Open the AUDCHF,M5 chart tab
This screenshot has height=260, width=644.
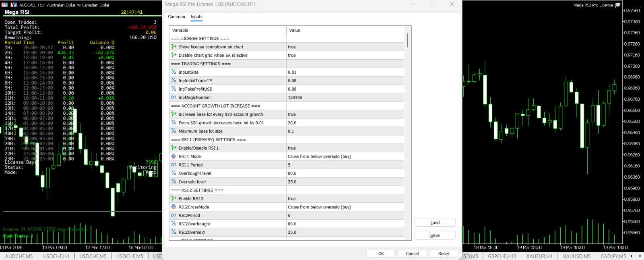[19, 256]
